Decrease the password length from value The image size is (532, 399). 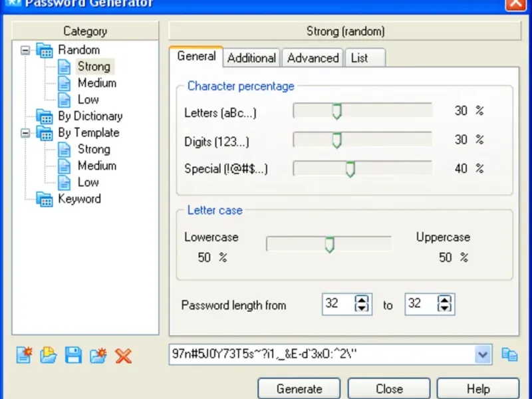click(x=361, y=308)
